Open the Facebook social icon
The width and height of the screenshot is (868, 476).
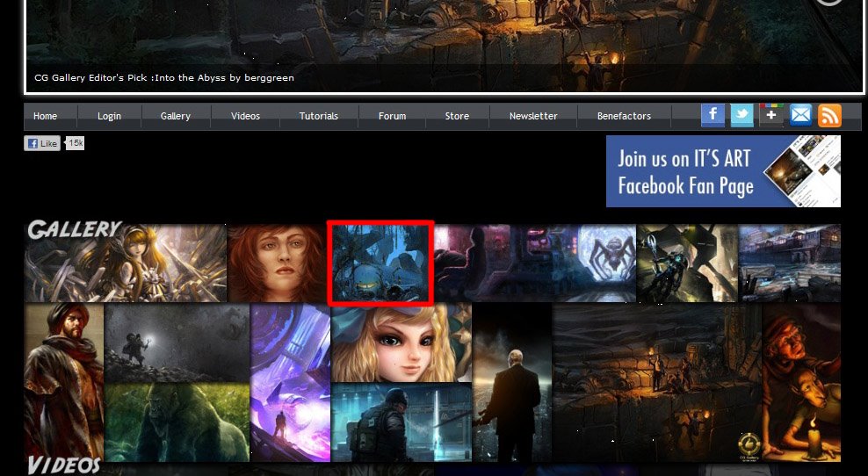pos(713,116)
